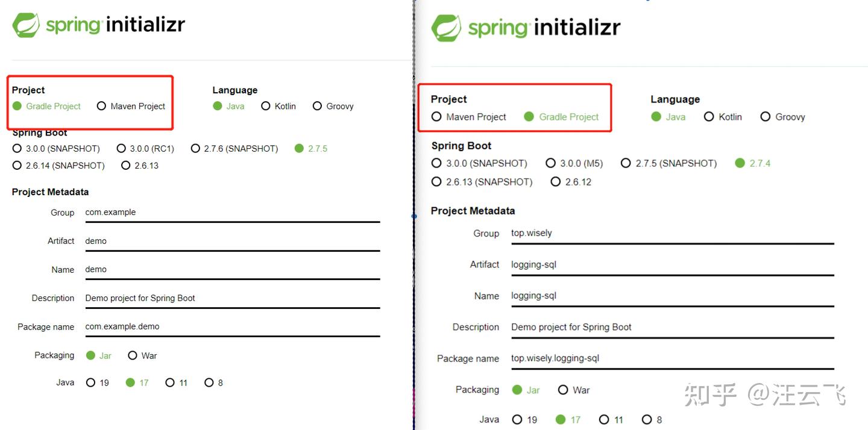Select Maven Project in the left panel

pyautogui.click(x=101, y=106)
